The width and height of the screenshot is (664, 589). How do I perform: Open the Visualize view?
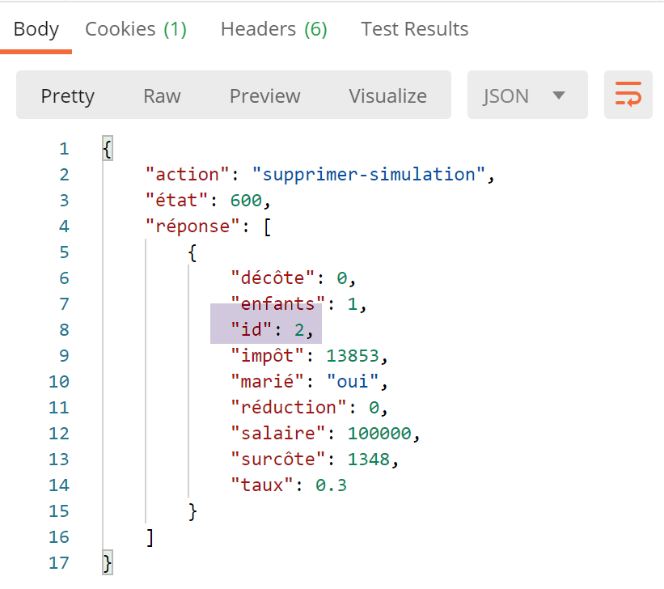click(x=387, y=96)
